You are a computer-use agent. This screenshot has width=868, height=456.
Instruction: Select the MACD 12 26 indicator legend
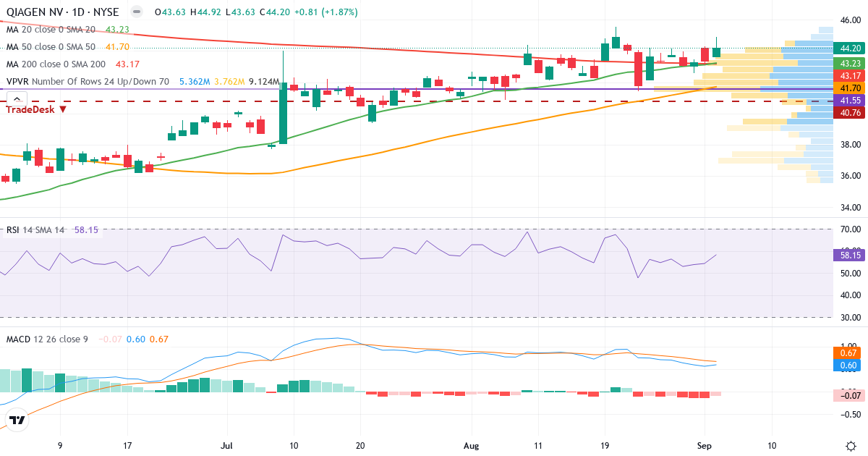(x=47, y=339)
